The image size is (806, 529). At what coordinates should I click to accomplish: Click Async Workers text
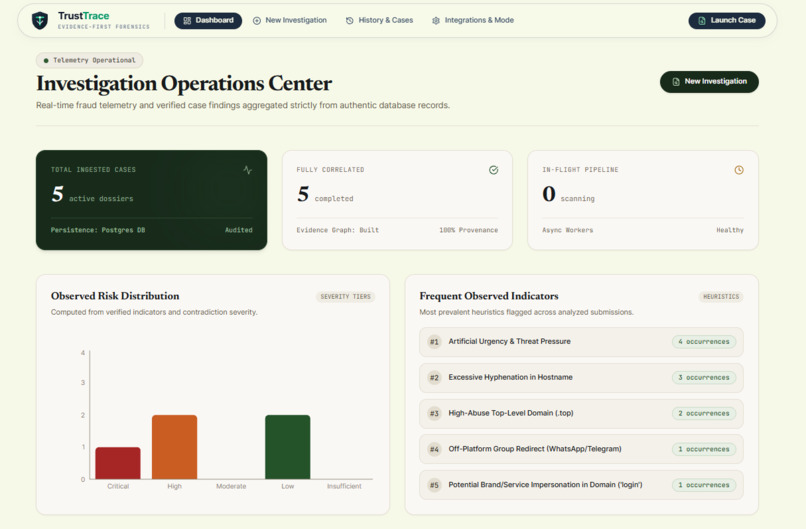coord(567,230)
